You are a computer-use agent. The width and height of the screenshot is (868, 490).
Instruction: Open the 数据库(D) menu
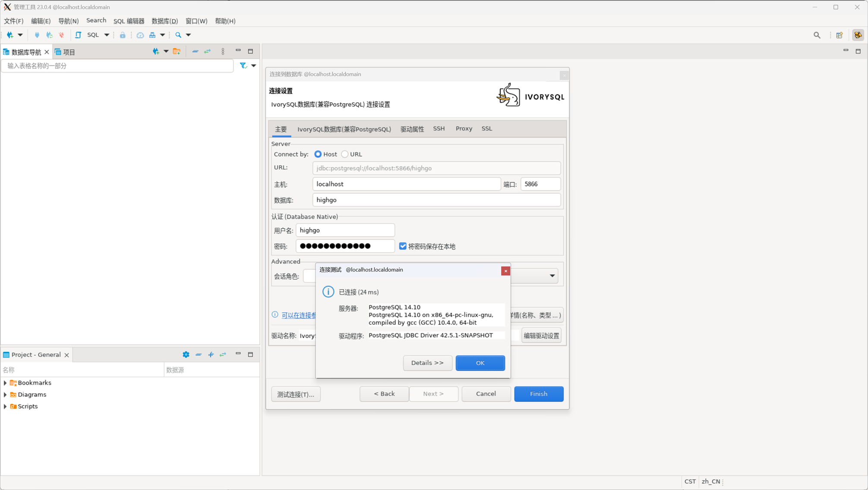click(x=164, y=21)
